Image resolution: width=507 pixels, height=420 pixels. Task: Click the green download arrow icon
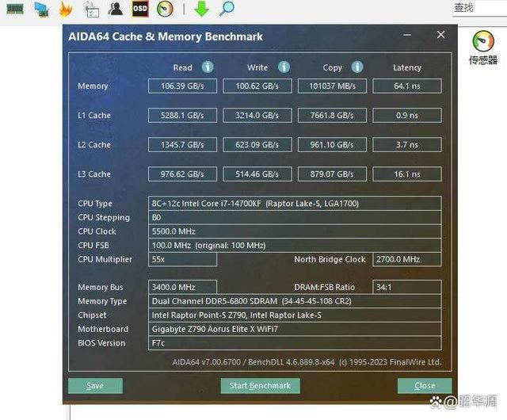pos(202,9)
